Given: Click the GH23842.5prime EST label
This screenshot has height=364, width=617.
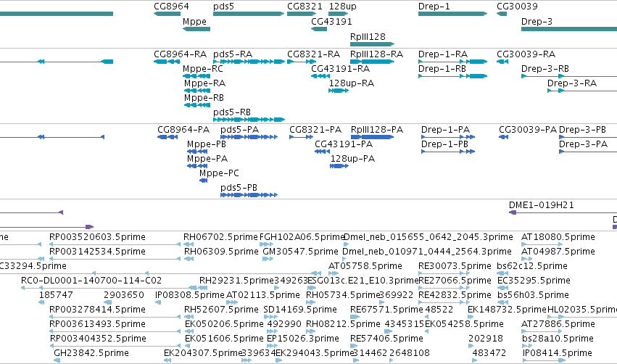Looking at the screenshot, I should click(91, 353).
